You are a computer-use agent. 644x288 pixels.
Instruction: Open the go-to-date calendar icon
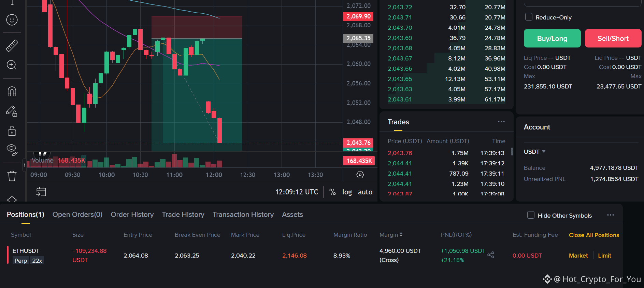tap(41, 192)
